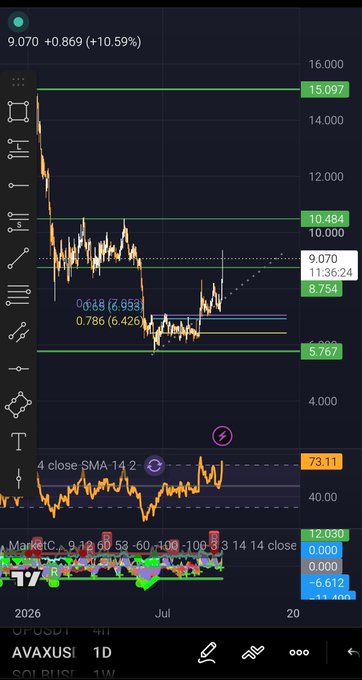Tap the 40.00 RSI scale value
The height and width of the screenshot is (680, 362).
323,497
